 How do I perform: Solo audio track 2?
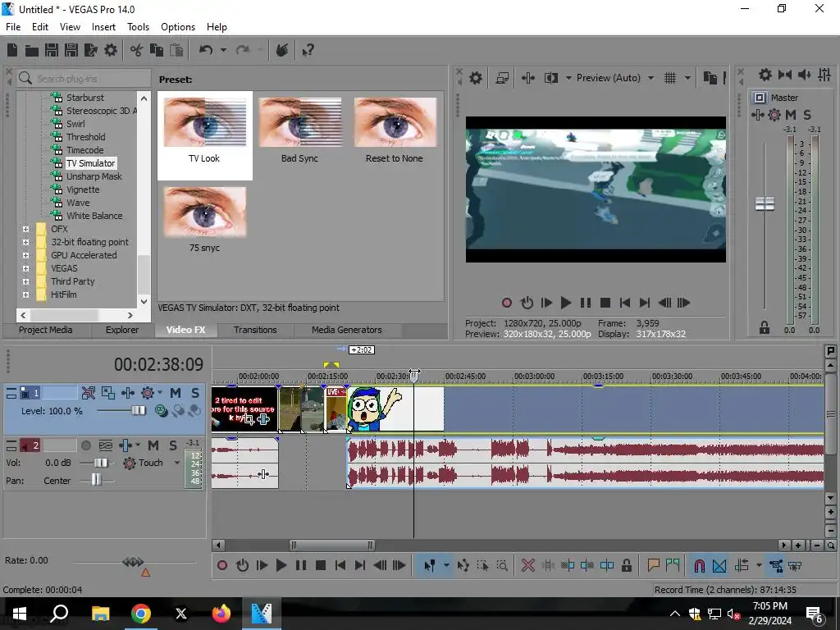(172, 445)
